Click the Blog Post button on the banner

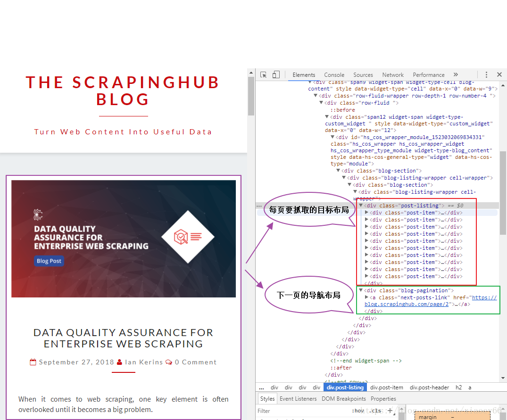click(49, 261)
